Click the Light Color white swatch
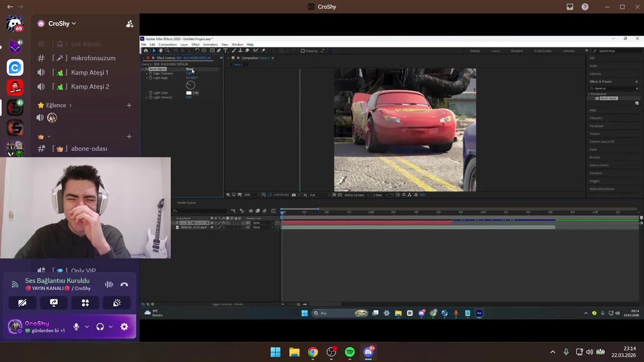The width and height of the screenshot is (644, 362). 189,93
